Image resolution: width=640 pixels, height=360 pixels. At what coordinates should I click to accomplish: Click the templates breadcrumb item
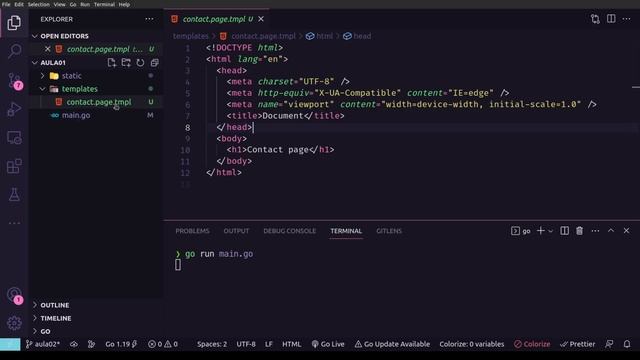click(x=191, y=36)
